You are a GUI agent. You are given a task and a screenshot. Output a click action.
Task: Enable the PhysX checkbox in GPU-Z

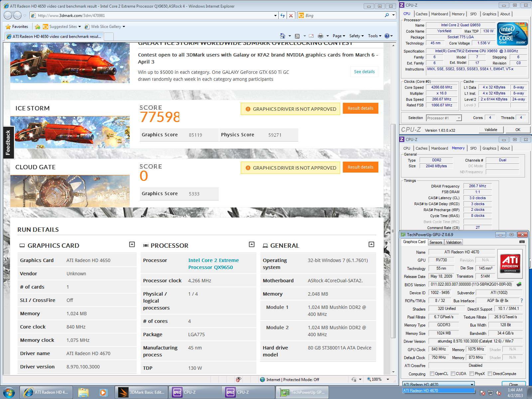click(x=471, y=374)
